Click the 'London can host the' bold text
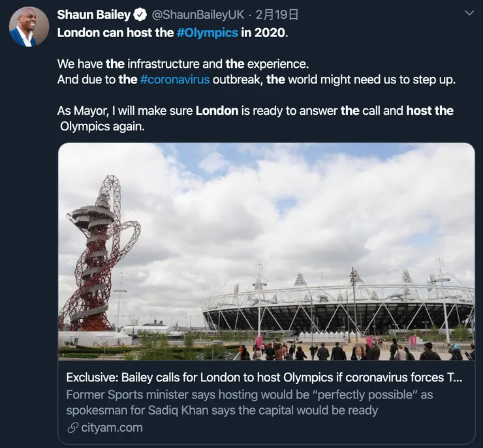Screen dimensions: 483x448 pyautogui.click(x=116, y=33)
